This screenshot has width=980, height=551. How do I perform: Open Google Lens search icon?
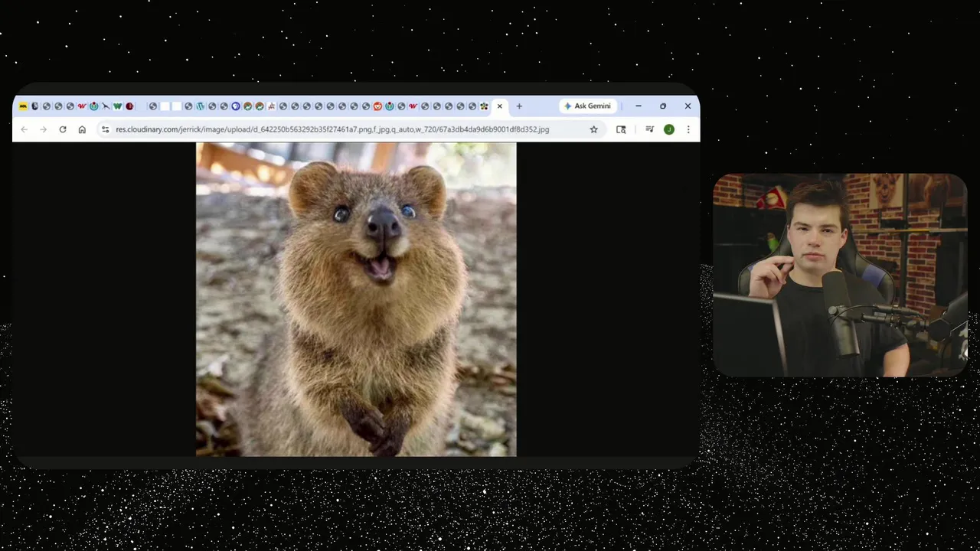[x=621, y=129]
